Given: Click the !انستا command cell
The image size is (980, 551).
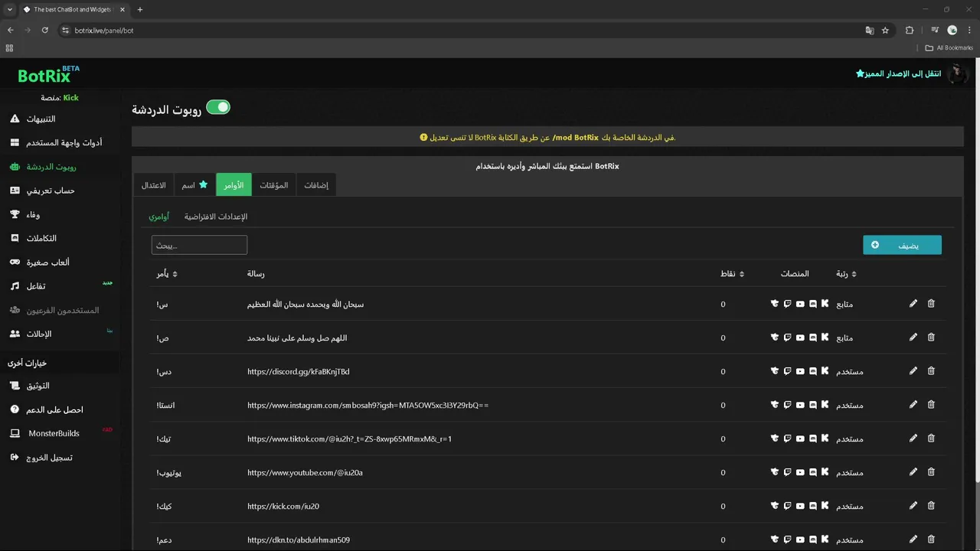Looking at the screenshot, I should click(x=165, y=406).
